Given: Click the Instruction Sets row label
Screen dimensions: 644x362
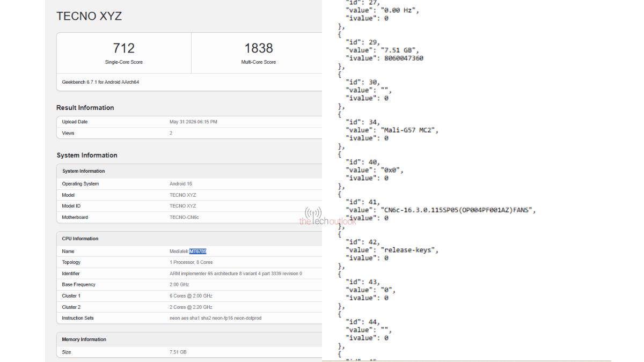Looking at the screenshot, I should tap(78, 318).
